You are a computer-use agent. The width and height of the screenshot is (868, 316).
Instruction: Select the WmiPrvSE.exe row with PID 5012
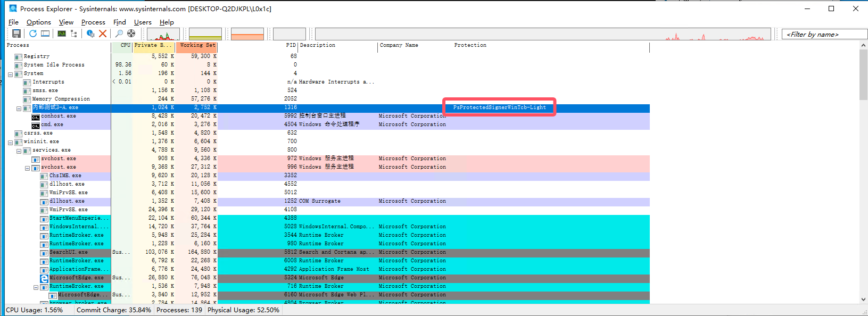point(327,193)
